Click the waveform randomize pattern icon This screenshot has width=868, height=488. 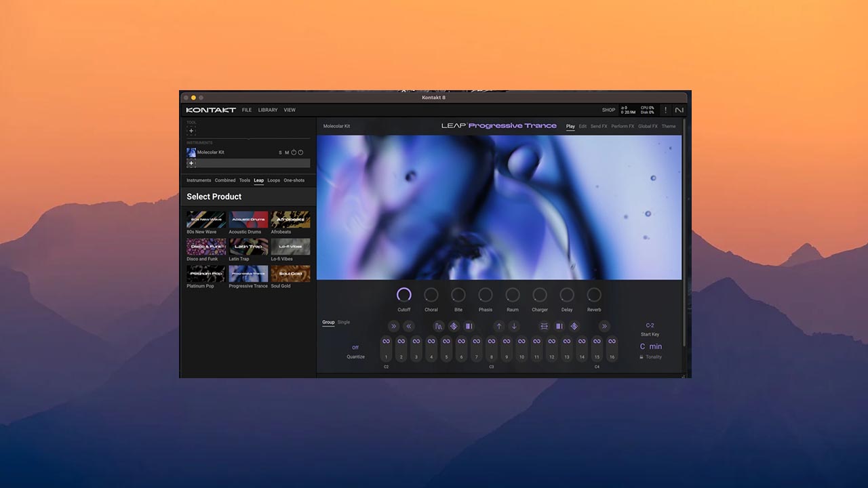coord(438,327)
